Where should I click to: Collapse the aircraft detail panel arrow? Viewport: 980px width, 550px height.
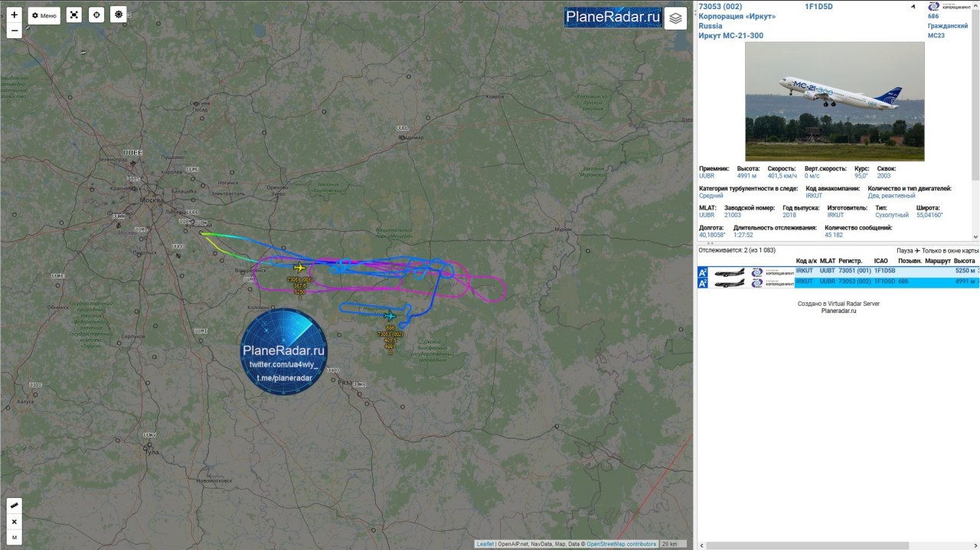pyautogui.click(x=913, y=6)
